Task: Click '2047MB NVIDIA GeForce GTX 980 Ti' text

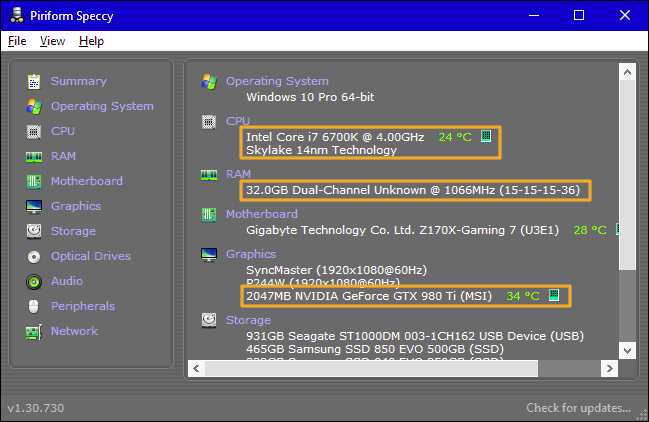Action: point(351,296)
